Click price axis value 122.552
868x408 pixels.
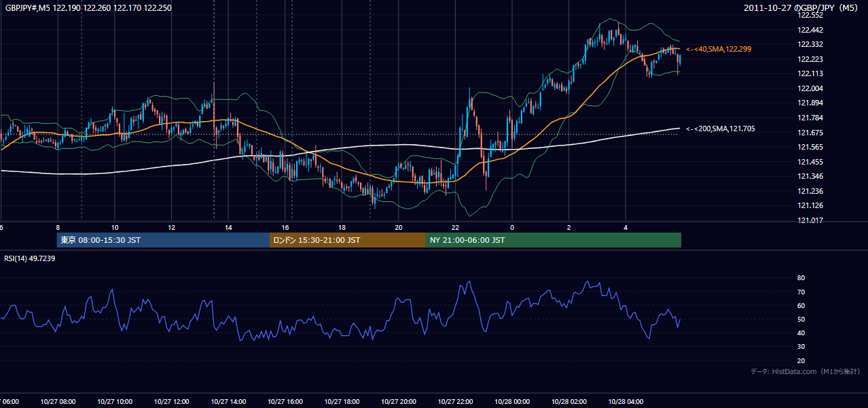click(810, 16)
